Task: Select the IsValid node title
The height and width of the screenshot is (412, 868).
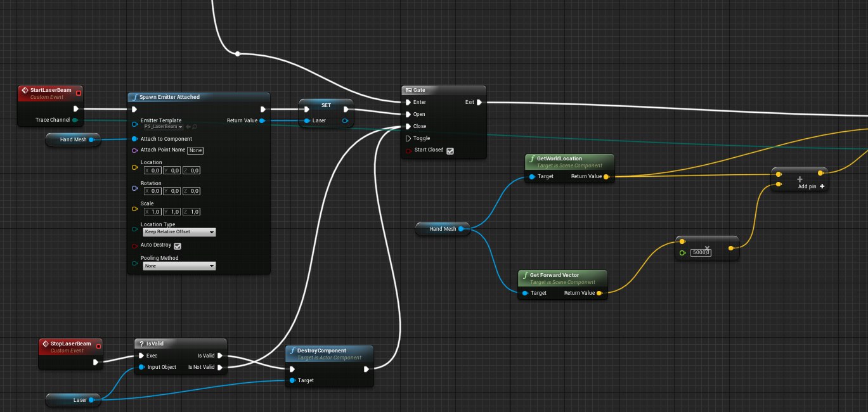Action: 155,344
